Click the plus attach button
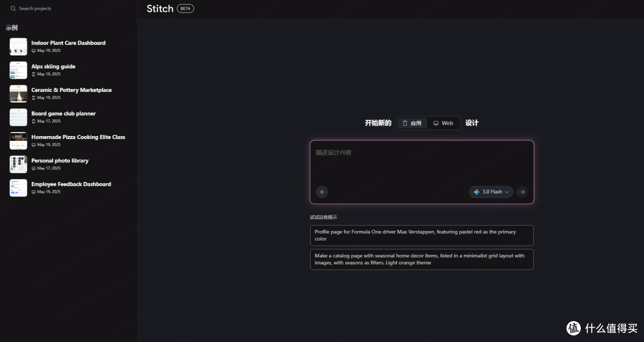 (322, 192)
